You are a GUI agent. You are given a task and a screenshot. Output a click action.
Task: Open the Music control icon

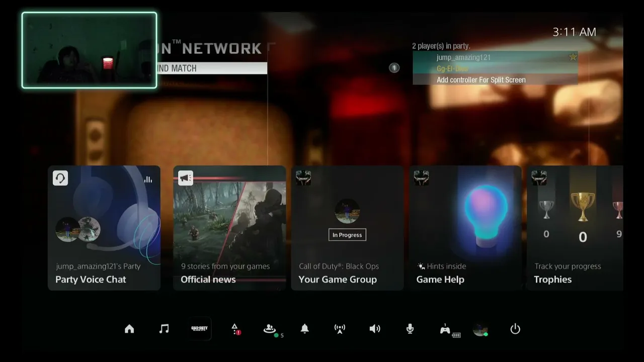point(164,329)
